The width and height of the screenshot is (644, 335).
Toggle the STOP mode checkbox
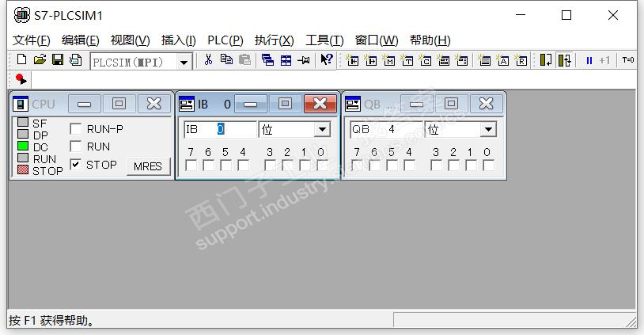76,165
